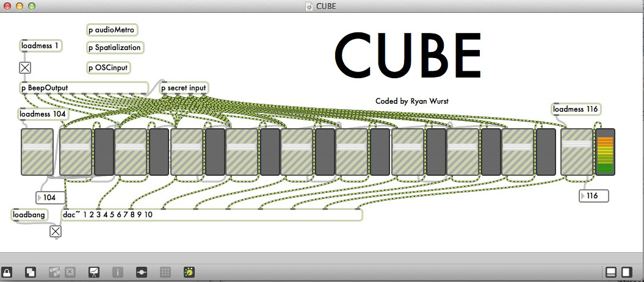Click the number box triangle showing 116

(583, 196)
